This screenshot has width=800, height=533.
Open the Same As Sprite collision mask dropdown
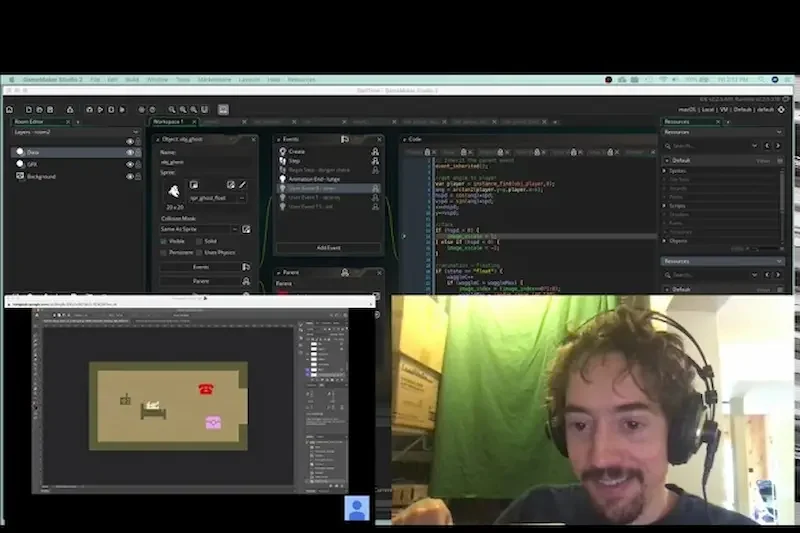[x=198, y=230]
